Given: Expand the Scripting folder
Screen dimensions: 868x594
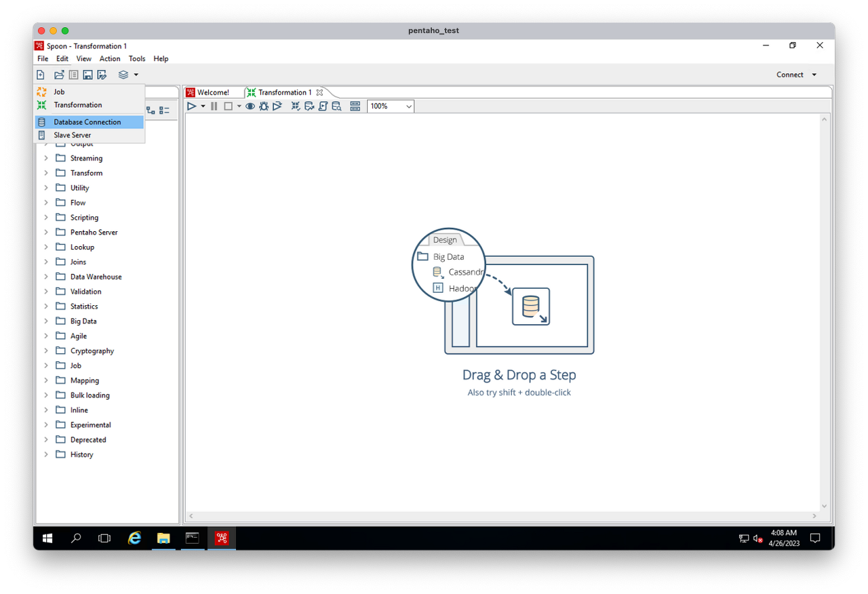Looking at the screenshot, I should coord(46,218).
